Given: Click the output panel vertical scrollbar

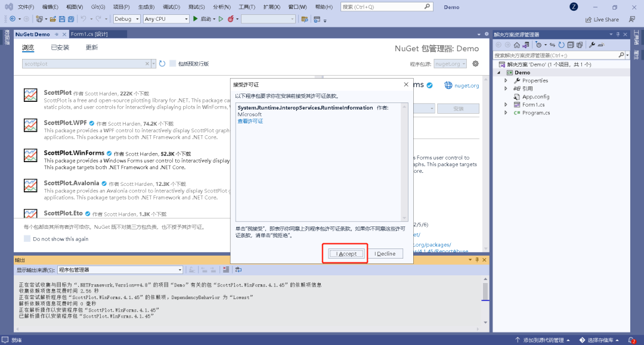Looking at the screenshot, I should [x=485, y=292].
